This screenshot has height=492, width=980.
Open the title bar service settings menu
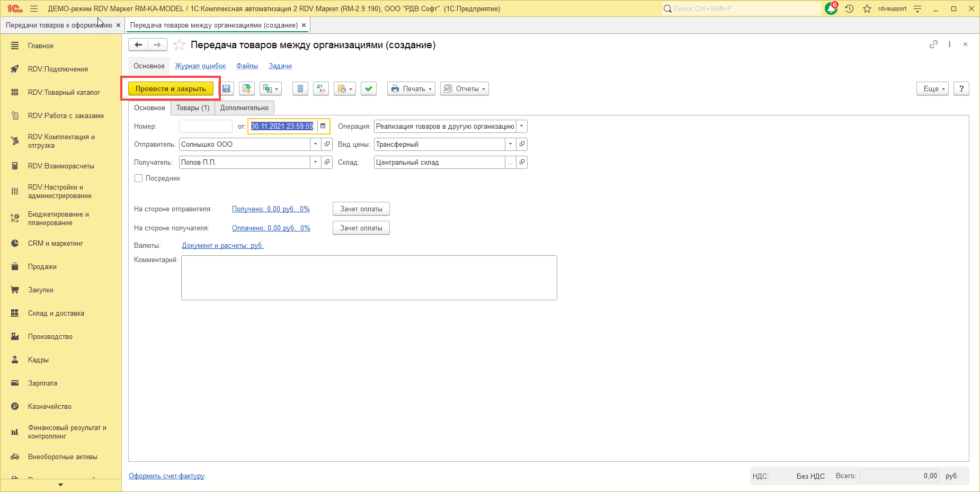tap(918, 8)
